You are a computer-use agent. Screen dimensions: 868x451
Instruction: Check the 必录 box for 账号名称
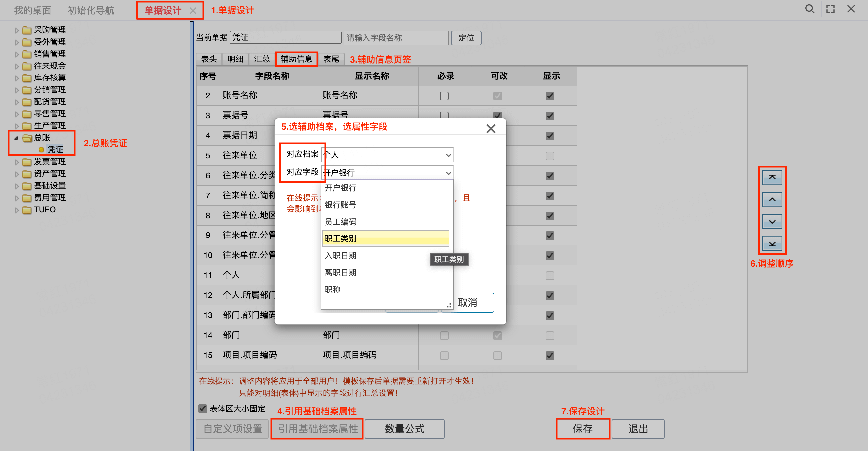pos(444,96)
